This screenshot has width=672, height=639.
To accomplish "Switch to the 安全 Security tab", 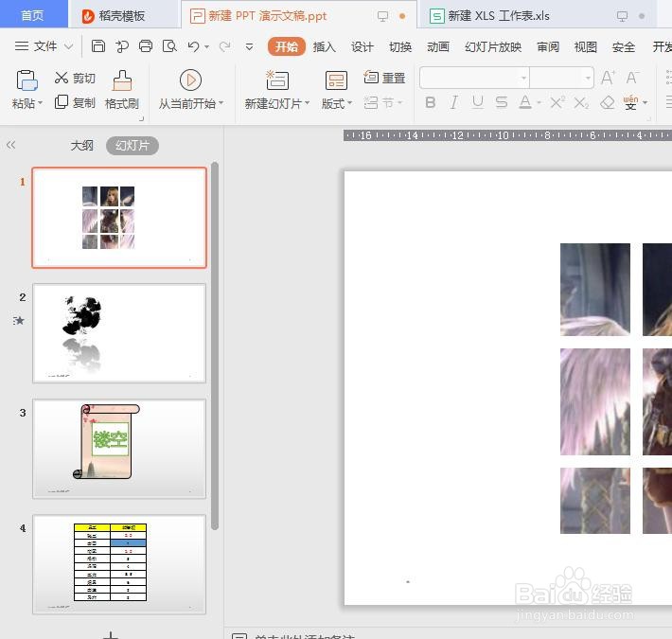I will coord(624,46).
